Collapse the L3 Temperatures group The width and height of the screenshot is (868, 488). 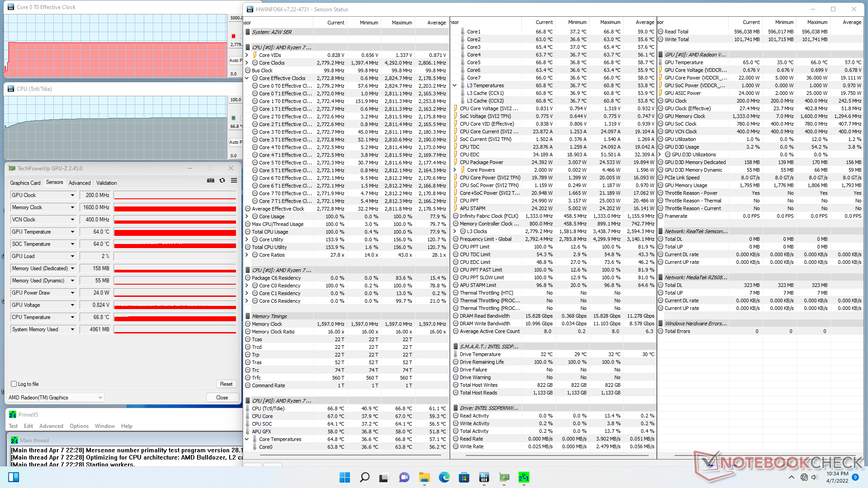455,85
